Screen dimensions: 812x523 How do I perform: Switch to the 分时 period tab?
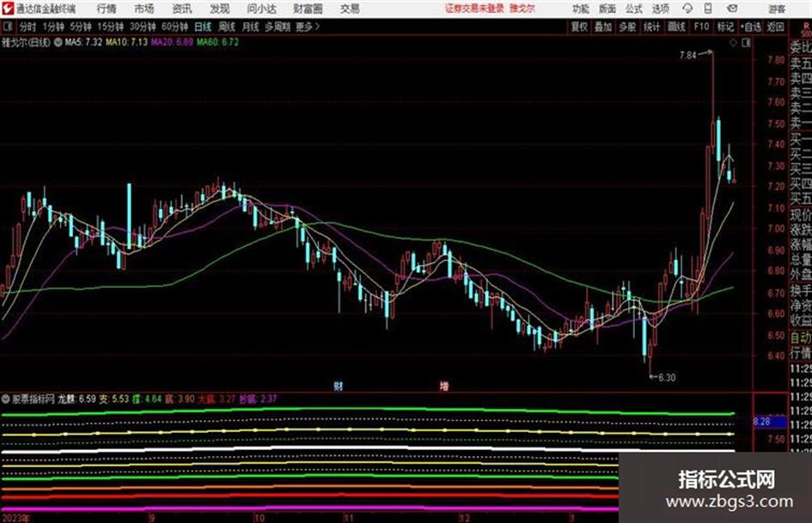pos(27,27)
